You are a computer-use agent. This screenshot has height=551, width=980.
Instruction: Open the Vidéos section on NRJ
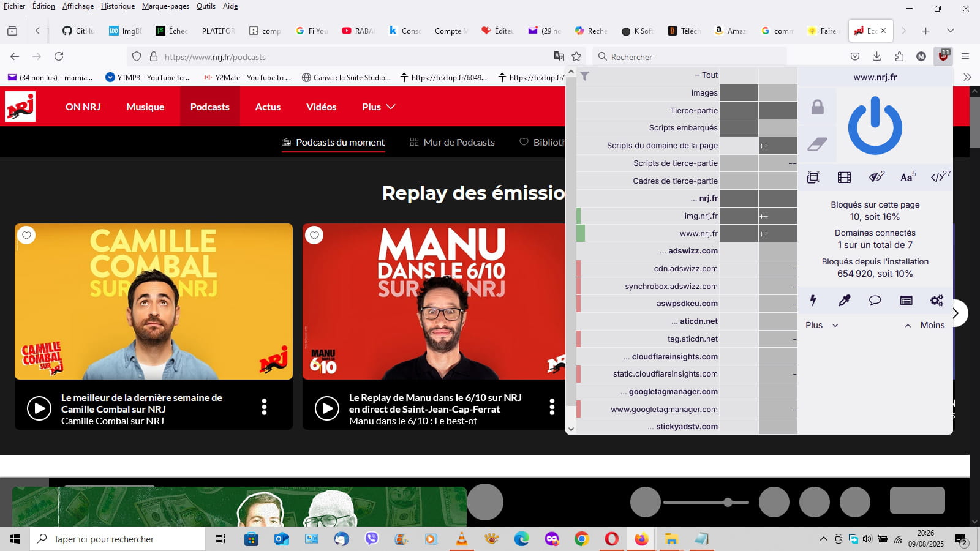(x=321, y=107)
